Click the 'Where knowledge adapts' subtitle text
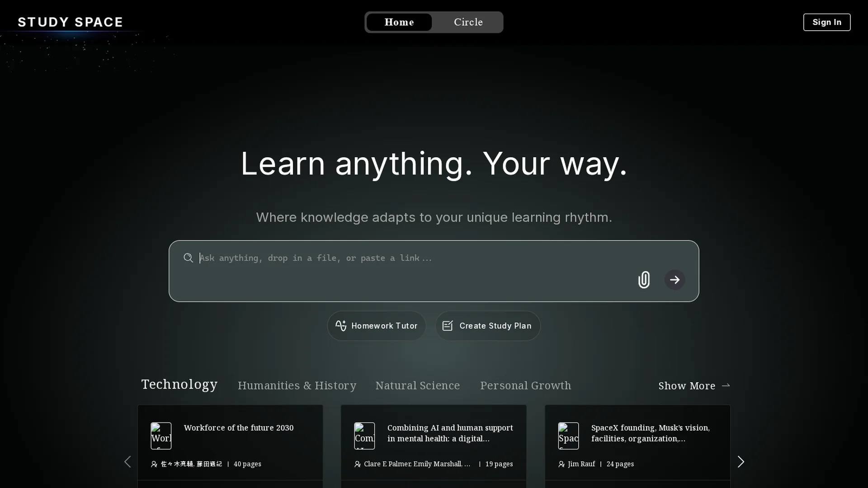The image size is (868, 488). point(434,217)
